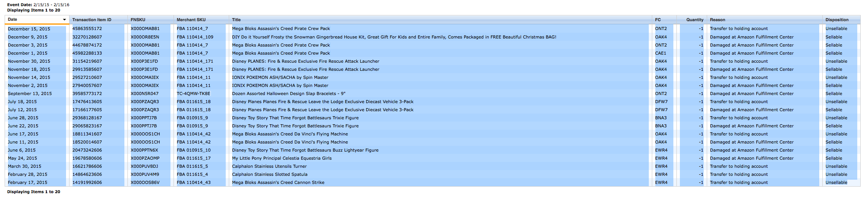Click IONIX POKEMON title in November 14 row
868x197 pixels.
point(280,77)
